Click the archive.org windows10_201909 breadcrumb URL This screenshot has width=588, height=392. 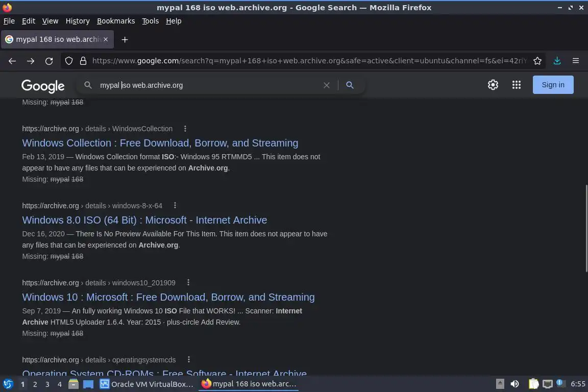pos(99,282)
